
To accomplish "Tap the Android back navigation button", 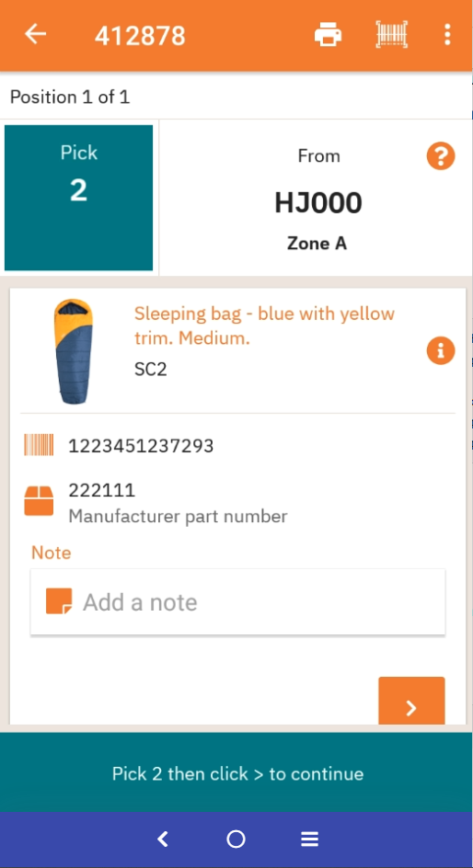I will [163, 839].
